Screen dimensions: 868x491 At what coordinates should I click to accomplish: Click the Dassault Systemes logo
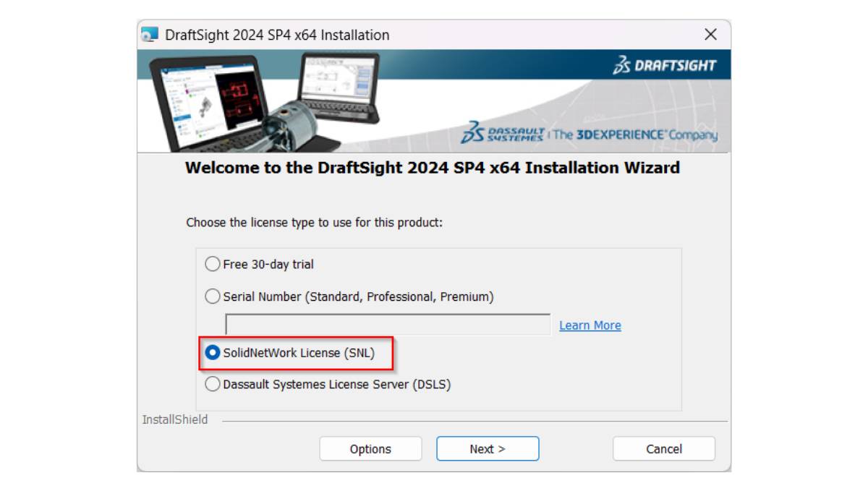(502, 132)
